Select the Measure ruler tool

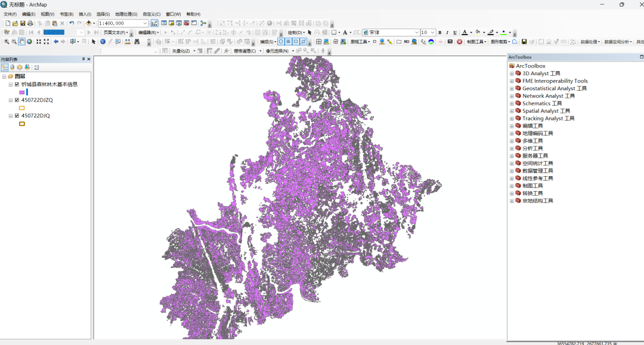coord(128,42)
